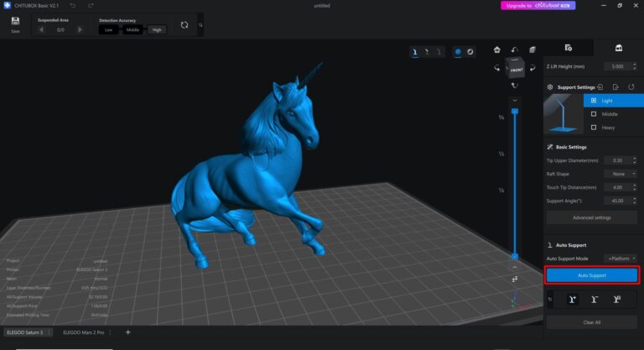Collapse the layer slider chevron

pos(515,100)
